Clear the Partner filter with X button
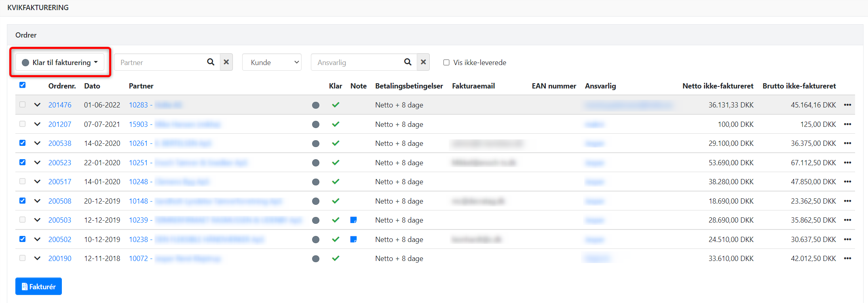Screen dimensions: 868x303 click(x=226, y=62)
